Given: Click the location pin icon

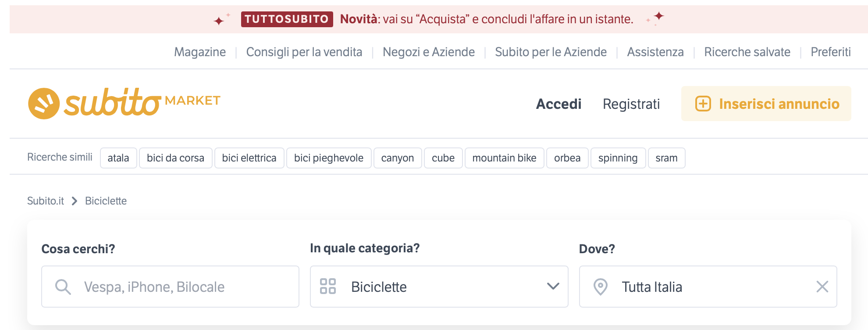Looking at the screenshot, I should click(x=600, y=287).
